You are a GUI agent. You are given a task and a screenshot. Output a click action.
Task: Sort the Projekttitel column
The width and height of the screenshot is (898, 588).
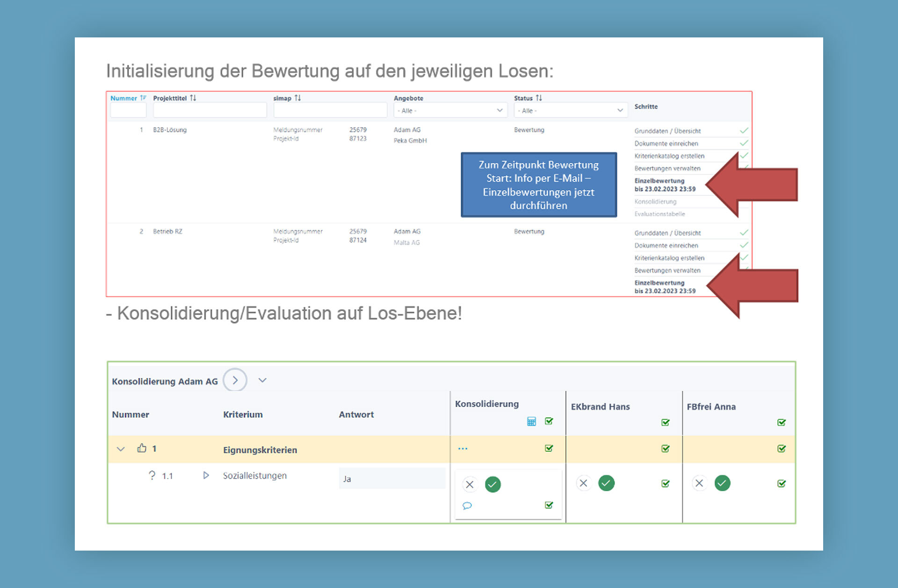pyautogui.click(x=193, y=98)
